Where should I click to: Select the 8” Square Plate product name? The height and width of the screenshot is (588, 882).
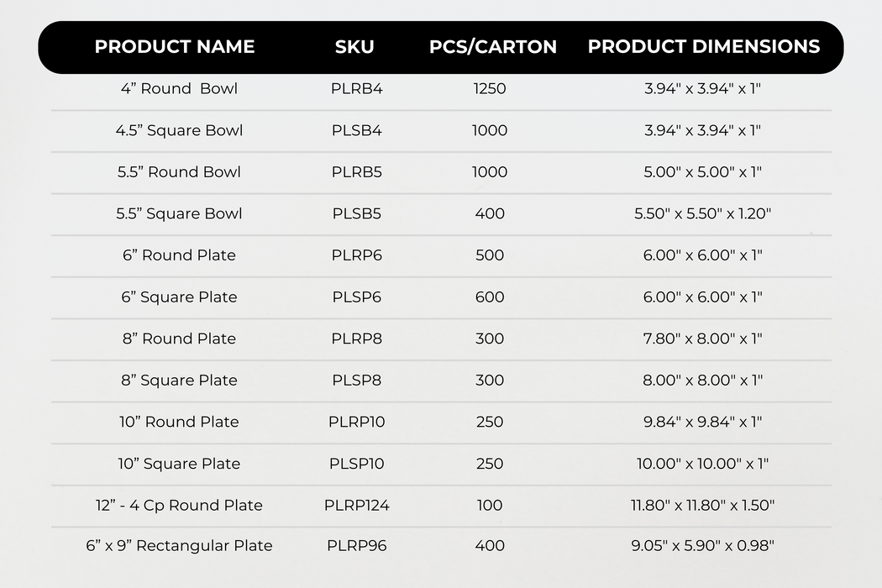(x=179, y=381)
